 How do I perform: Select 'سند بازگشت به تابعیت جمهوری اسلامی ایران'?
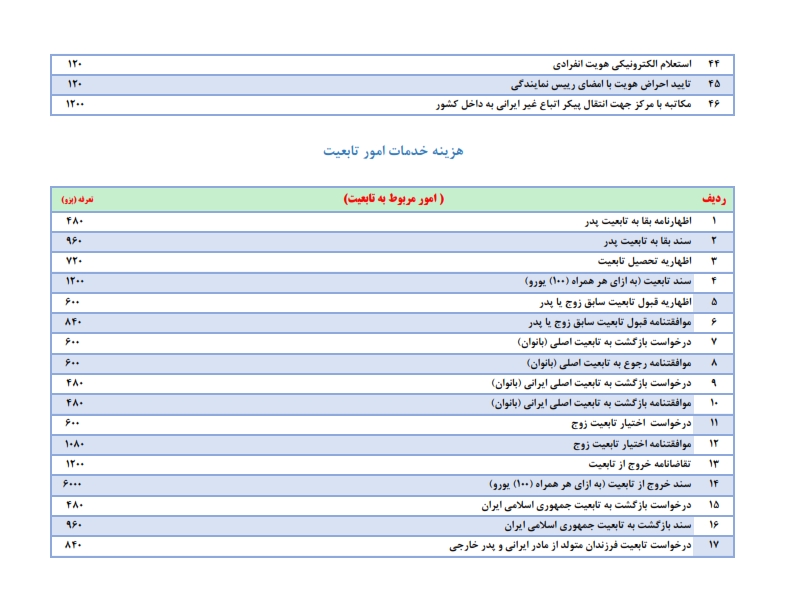[x=598, y=525]
